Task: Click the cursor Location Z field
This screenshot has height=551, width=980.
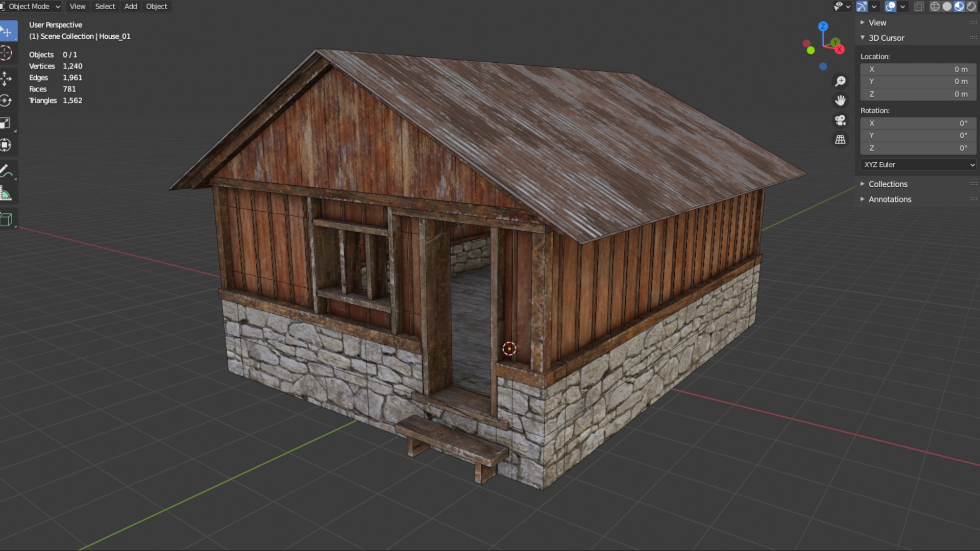Action: click(x=918, y=94)
